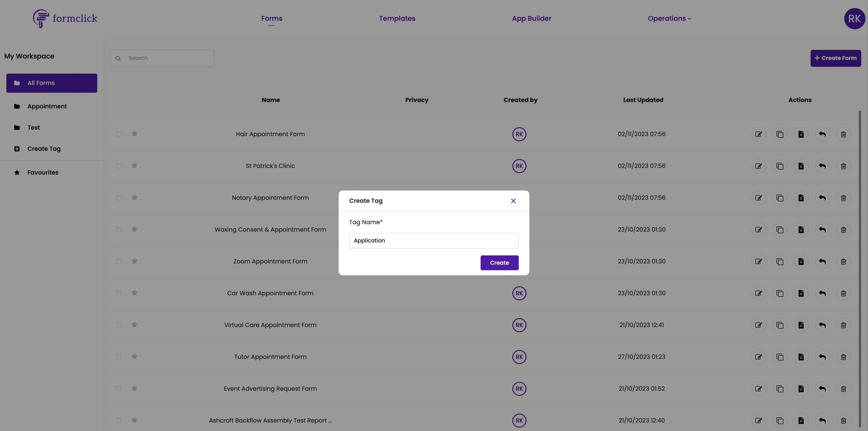The width and height of the screenshot is (868, 431).
Task: Star the Hair Appointment Form as favourite
Action: [x=134, y=134]
